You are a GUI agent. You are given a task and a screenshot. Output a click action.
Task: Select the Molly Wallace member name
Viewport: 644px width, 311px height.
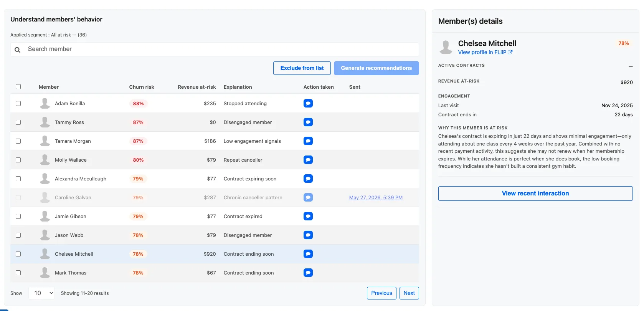click(71, 160)
